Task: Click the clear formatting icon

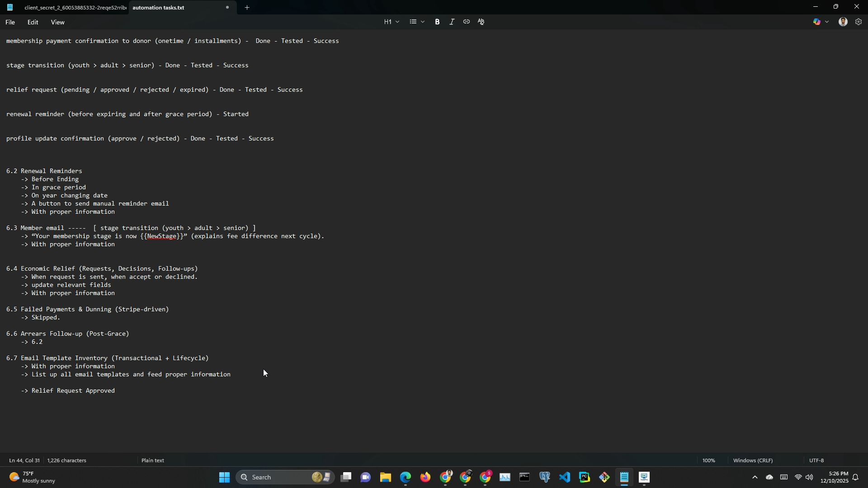Action: click(481, 22)
